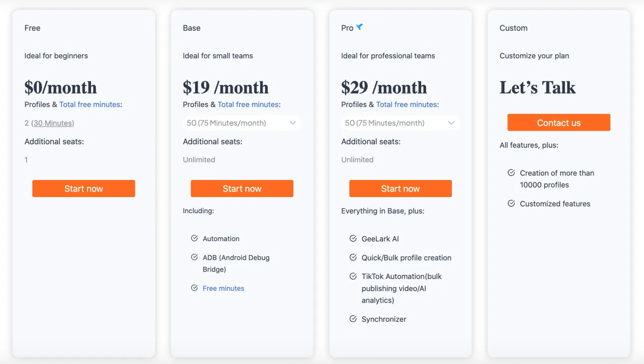Screen dimensions: 644x364
Task: Click the checkmark icon beside TikTok Automation
Action: pyautogui.click(x=353, y=276)
